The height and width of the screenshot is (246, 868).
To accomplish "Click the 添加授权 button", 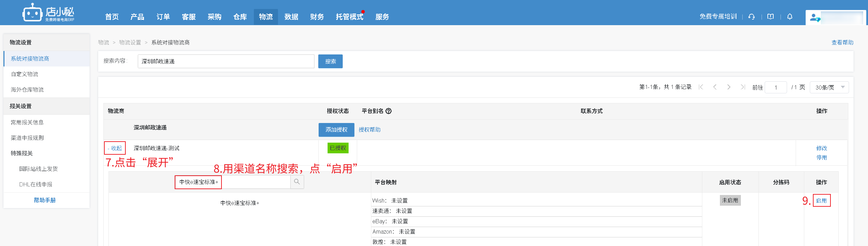I will pyautogui.click(x=336, y=130).
